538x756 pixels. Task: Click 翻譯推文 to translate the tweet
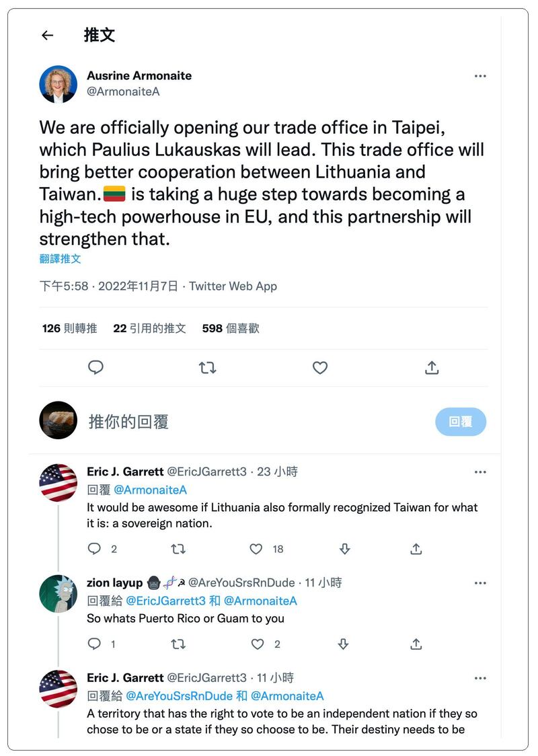point(60,258)
